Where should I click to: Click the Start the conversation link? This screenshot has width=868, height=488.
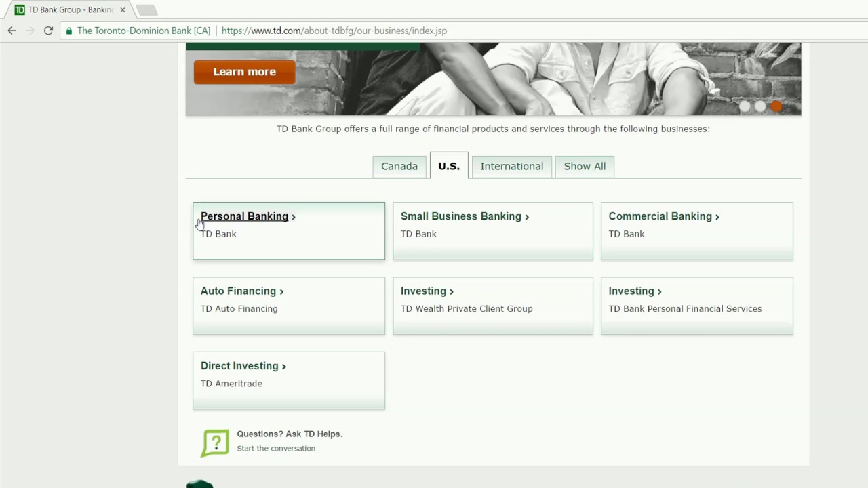276,449
